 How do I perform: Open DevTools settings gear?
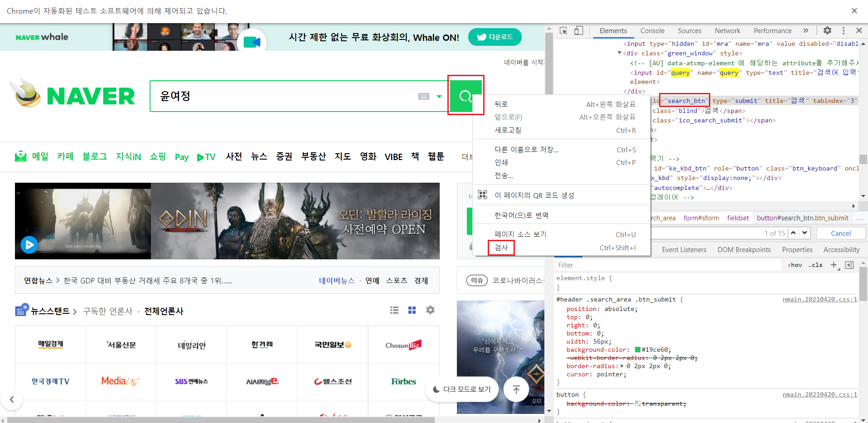827,30
